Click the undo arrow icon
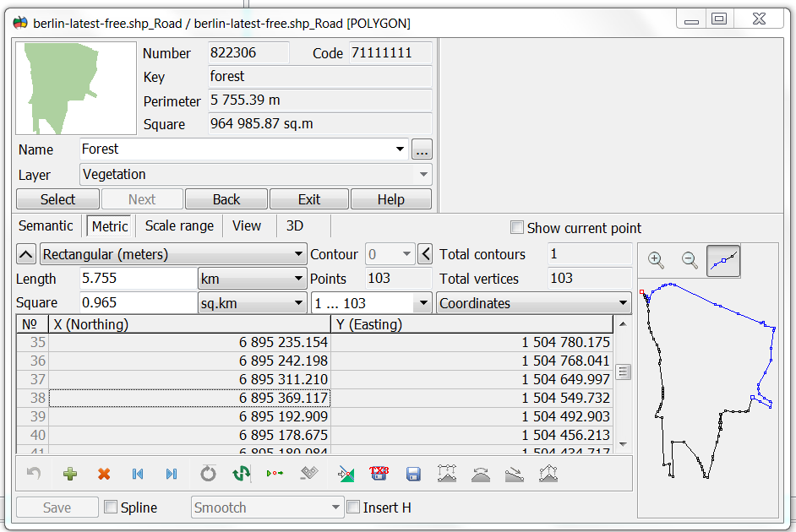This screenshot has width=796, height=532. click(34, 474)
